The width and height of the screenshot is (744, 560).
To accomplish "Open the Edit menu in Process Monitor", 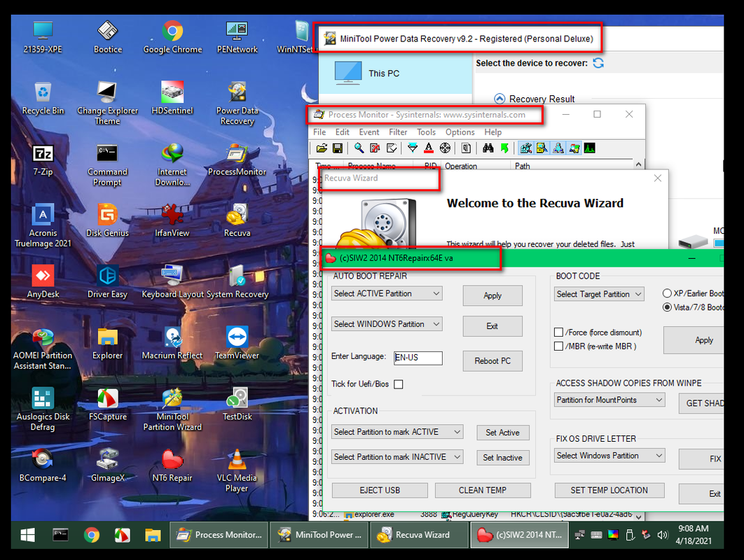I will (342, 132).
